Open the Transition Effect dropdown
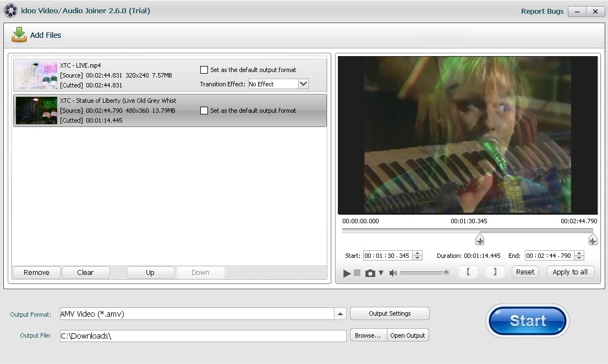Screen dimensions: 608x364 click(x=303, y=84)
